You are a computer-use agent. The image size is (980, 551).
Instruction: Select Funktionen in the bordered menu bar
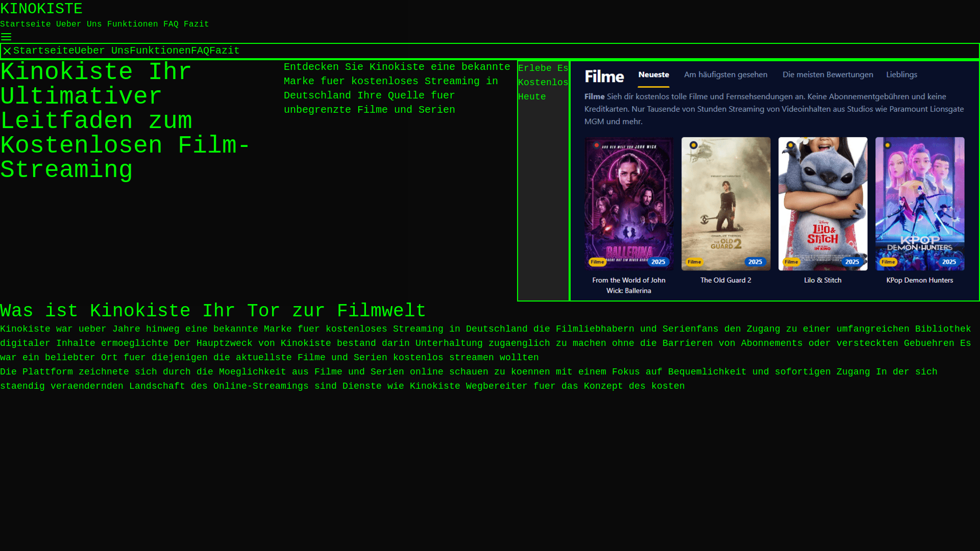point(160,51)
